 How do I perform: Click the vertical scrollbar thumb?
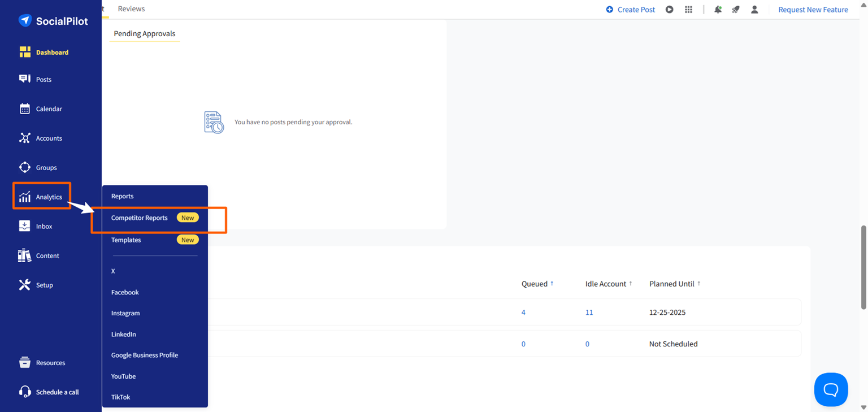coord(863,267)
